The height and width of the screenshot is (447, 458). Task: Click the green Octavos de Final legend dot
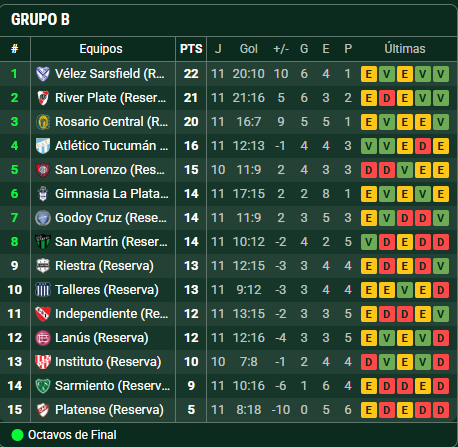(x=17, y=435)
